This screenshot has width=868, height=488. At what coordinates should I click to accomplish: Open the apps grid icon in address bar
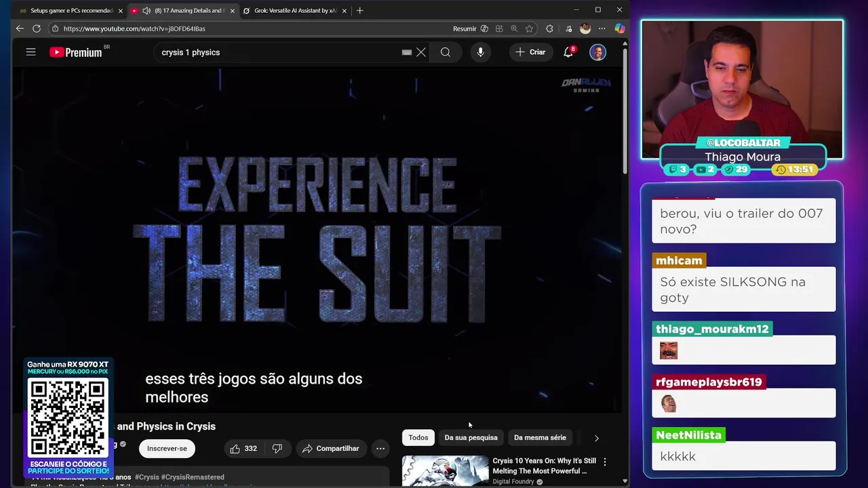tap(499, 28)
